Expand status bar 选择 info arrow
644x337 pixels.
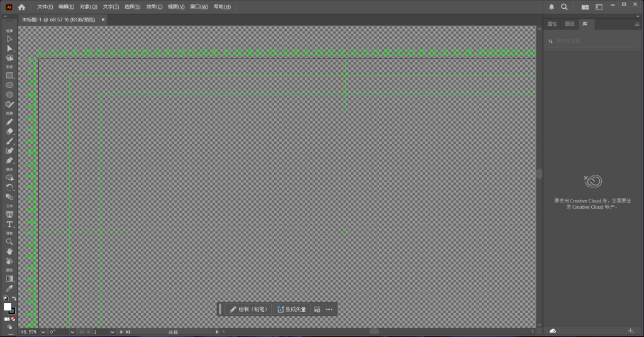click(217, 332)
